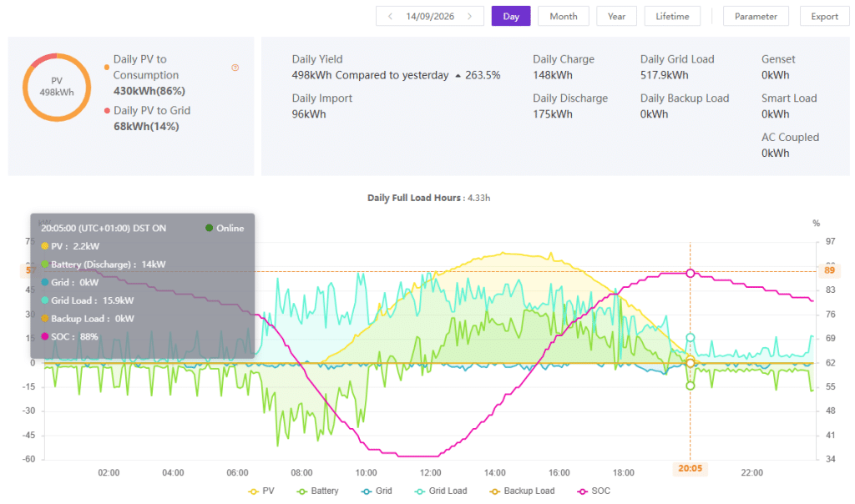Toggle the Grid series in legend
This screenshot has height=504, width=855.
tap(377, 491)
